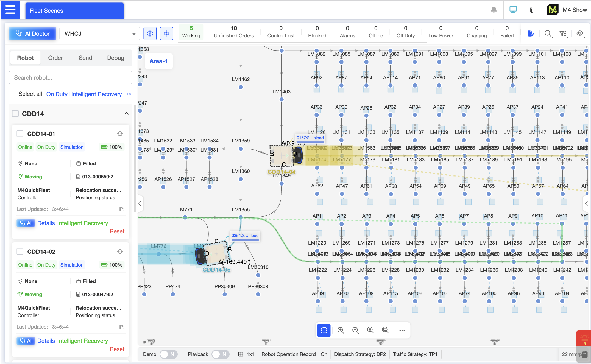Click the scene settings gear icon
591x364 pixels.
[x=150, y=33]
